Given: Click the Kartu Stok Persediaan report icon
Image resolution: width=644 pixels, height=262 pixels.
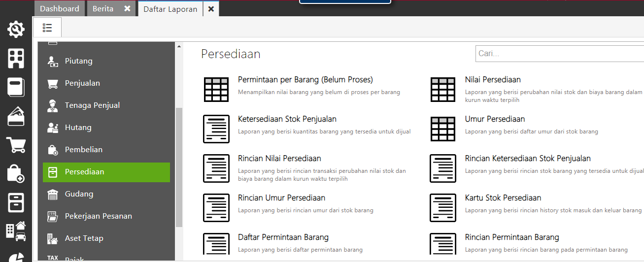Looking at the screenshot, I should [443, 208].
